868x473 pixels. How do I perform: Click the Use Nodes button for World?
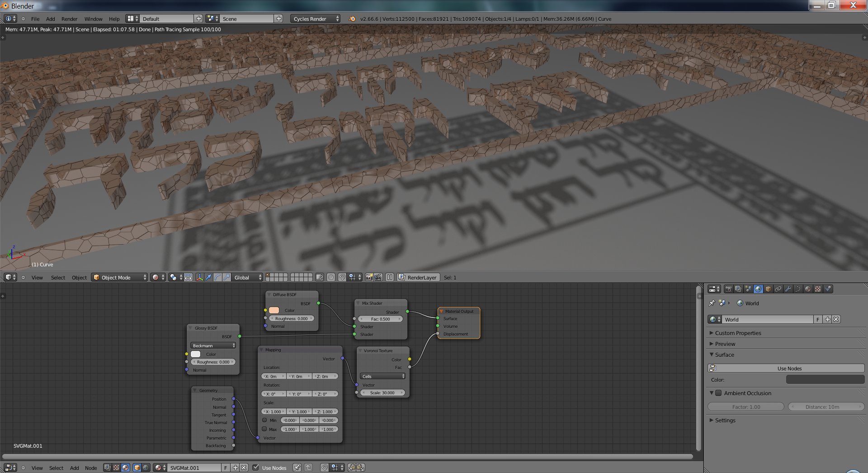coord(789,368)
